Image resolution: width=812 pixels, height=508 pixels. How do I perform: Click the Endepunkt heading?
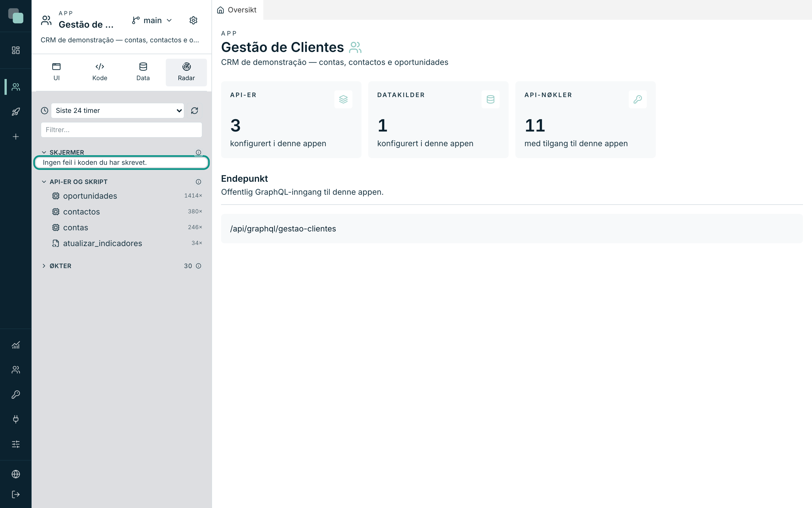point(244,178)
